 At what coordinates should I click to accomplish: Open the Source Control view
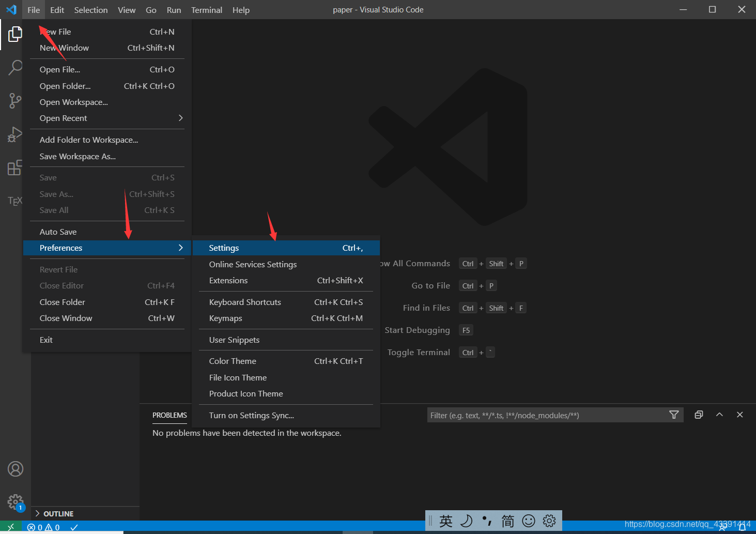tap(16, 101)
